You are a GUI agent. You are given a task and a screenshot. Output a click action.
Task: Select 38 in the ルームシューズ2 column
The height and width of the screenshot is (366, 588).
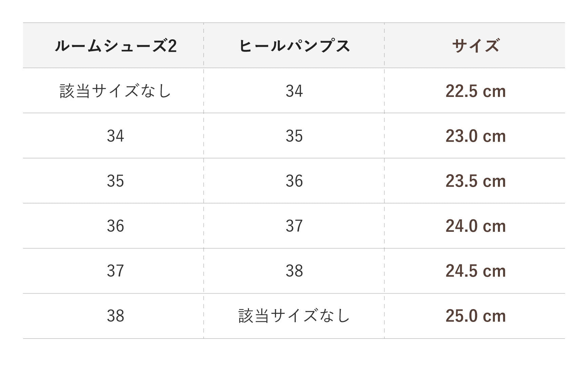(115, 316)
